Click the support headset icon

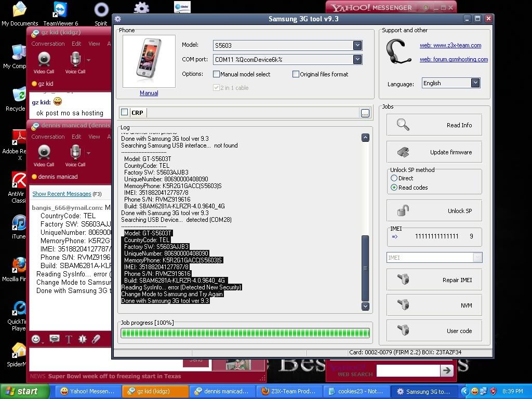pyautogui.click(x=398, y=51)
